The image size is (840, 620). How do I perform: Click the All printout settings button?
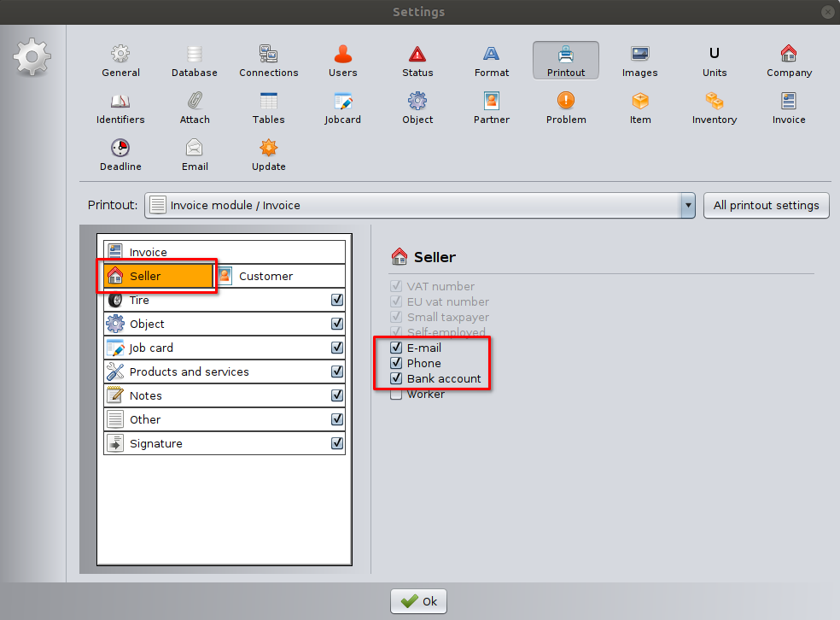(766, 205)
